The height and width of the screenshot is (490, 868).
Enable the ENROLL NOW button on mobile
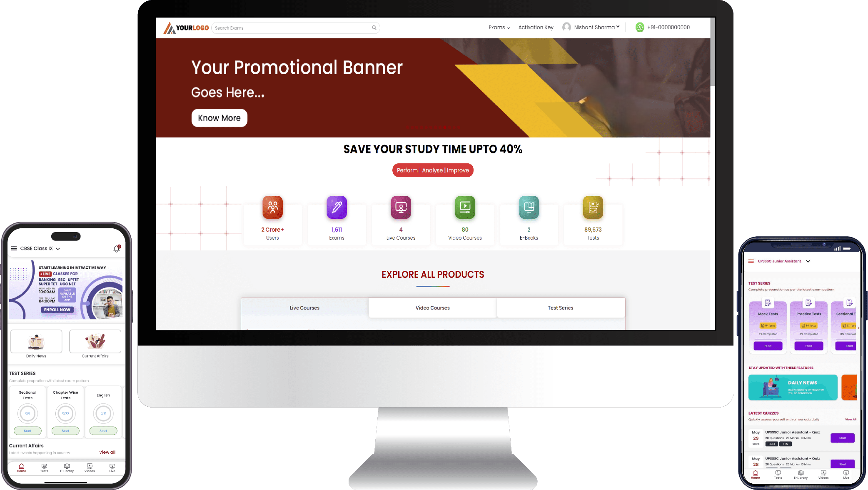click(x=57, y=310)
